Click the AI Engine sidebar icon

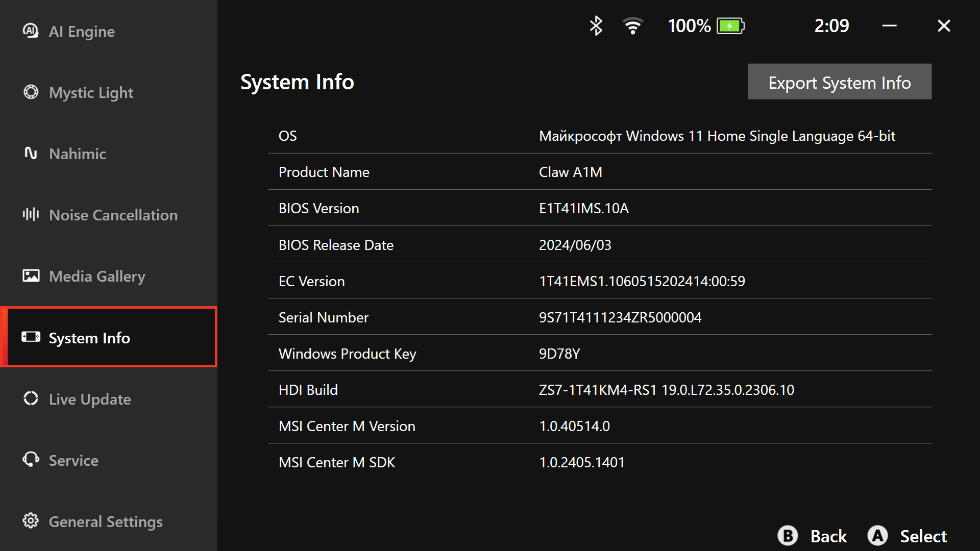click(31, 31)
